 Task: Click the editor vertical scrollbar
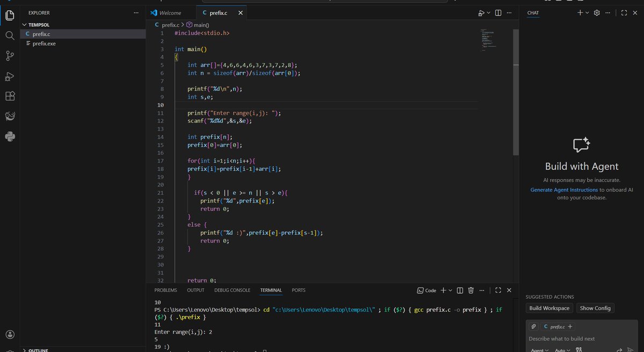coord(516,91)
